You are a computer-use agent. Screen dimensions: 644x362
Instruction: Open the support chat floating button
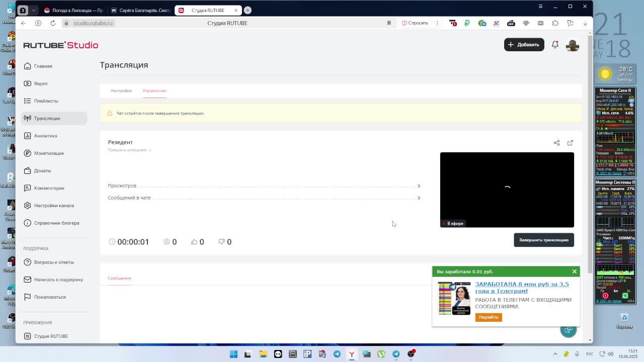pyautogui.click(x=569, y=330)
